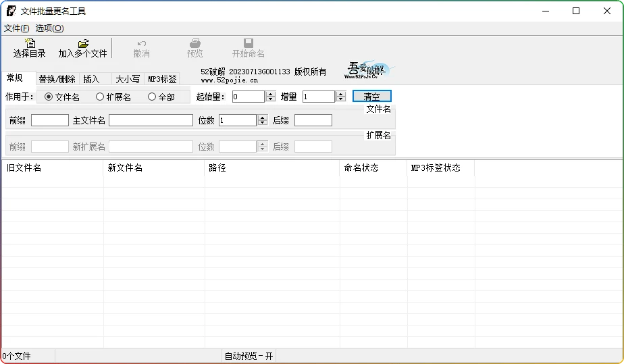
Task: Increase the 增量 value with the up arrow
Action: tap(340, 94)
